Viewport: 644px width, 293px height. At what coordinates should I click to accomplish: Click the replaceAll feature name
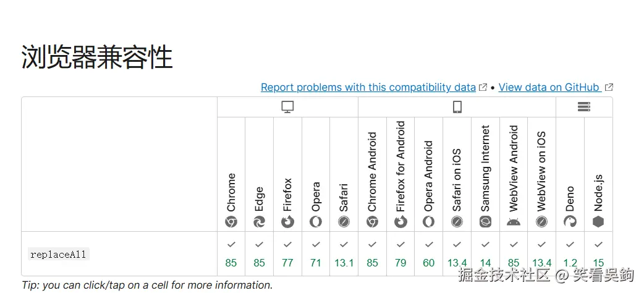pos(59,254)
